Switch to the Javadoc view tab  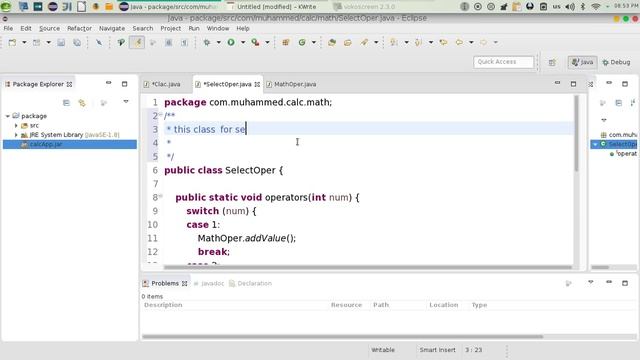[x=209, y=284]
